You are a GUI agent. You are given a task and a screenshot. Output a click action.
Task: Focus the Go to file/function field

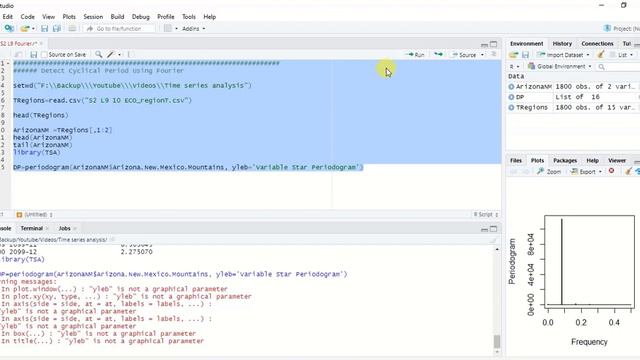click(119, 29)
